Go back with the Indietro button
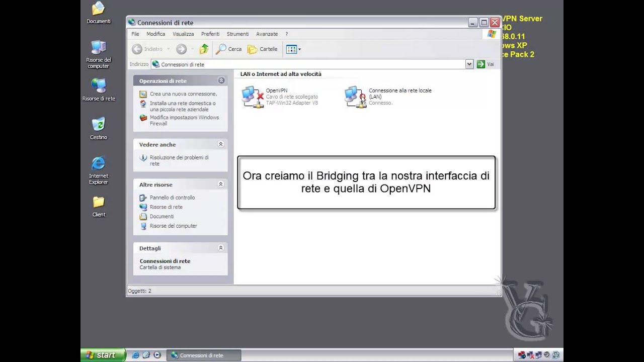 click(x=147, y=49)
